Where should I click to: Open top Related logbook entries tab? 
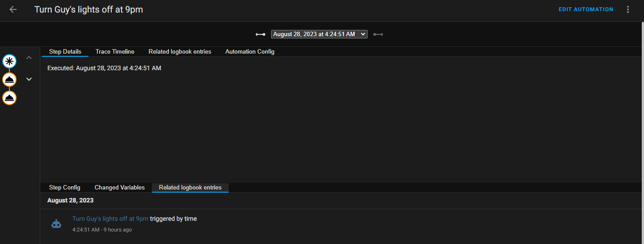180,51
